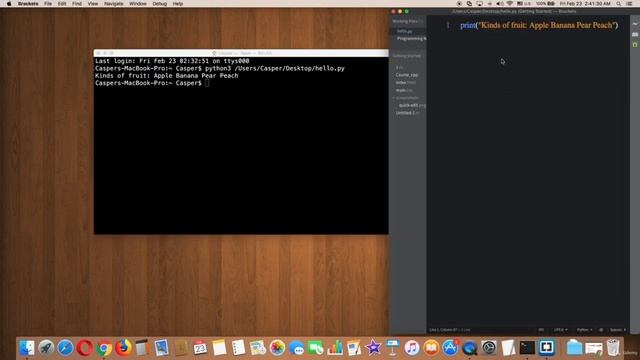This screenshot has width=640, height=360.
Task: Open Photos pinwheel icon in Dock
Action: (x=277, y=348)
